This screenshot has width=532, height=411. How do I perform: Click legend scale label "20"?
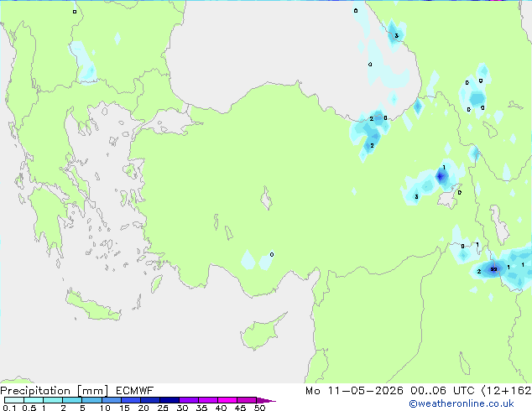click(143, 408)
